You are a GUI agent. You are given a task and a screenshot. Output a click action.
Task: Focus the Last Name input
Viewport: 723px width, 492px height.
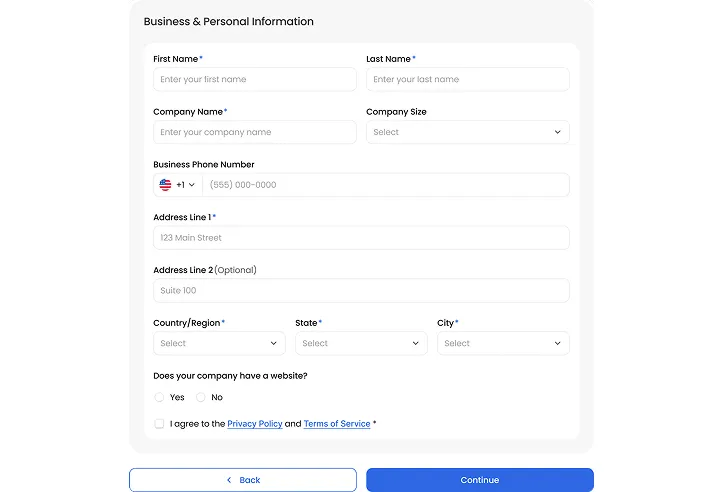point(467,79)
